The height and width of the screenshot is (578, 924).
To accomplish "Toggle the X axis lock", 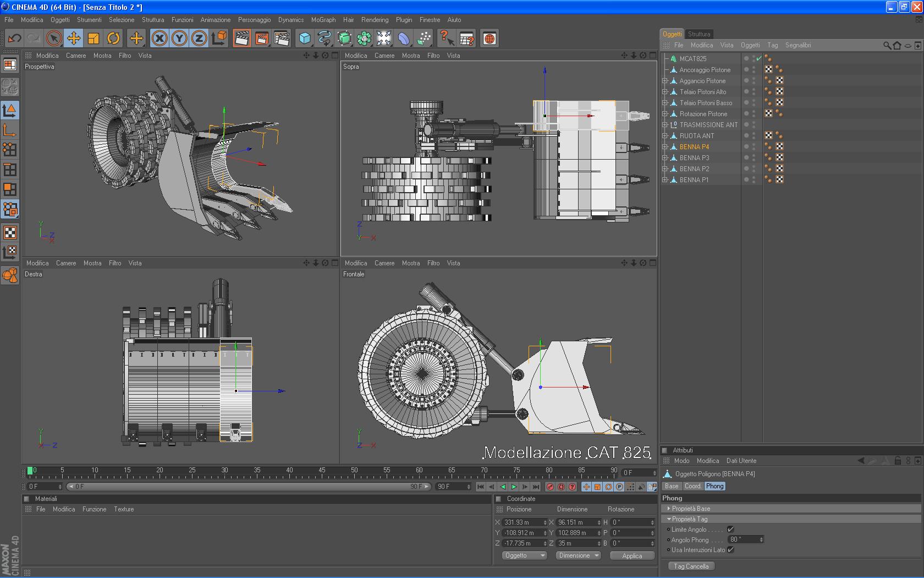I will pyautogui.click(x=159, y=39).
